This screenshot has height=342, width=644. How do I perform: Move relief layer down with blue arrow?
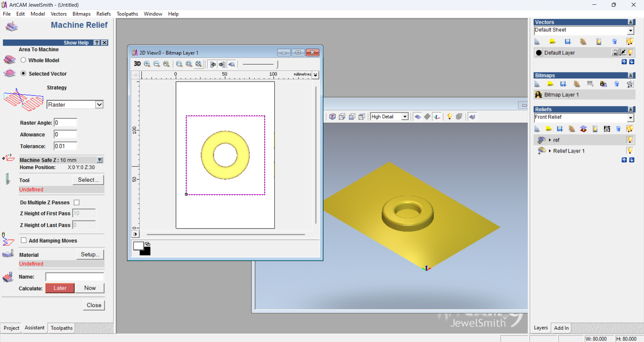click(x=632, y=160)
